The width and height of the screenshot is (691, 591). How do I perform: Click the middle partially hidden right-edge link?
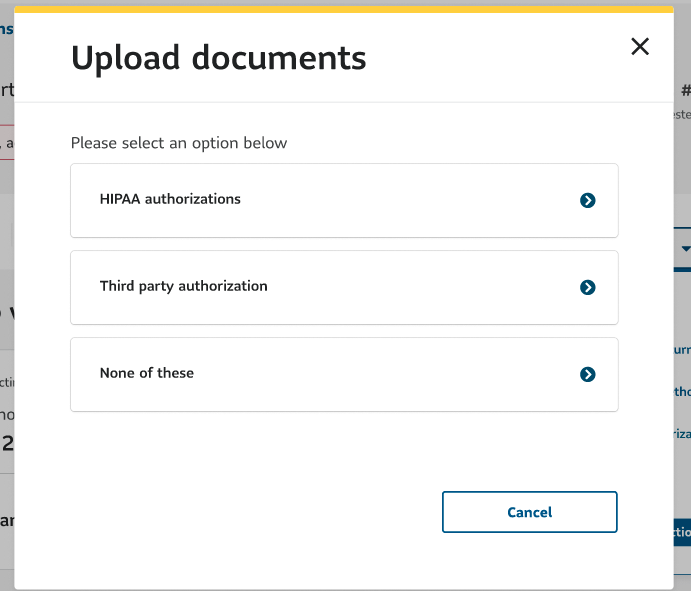[x=682, y=392]
